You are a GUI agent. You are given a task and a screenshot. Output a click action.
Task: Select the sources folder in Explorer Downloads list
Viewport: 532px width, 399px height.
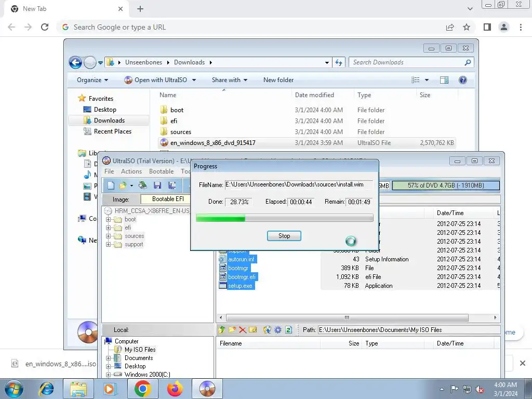point(180,131)
